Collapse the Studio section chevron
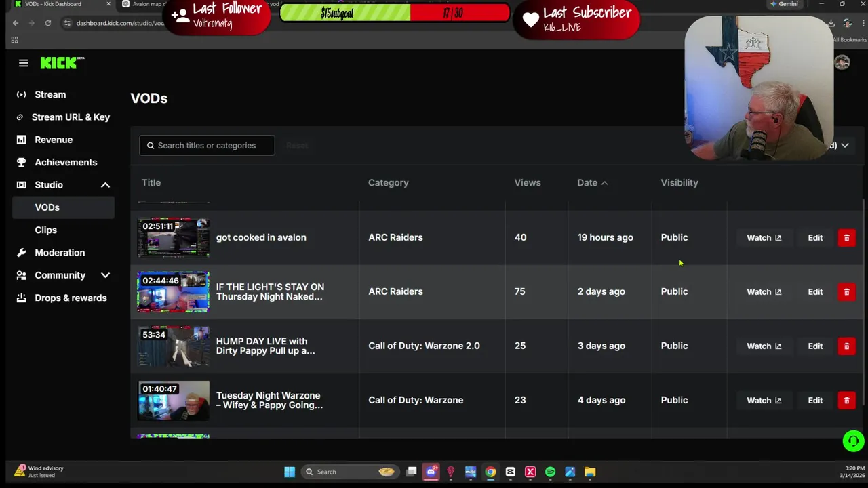The width and height of the screenshot is (868, 488). pos(105,185)
